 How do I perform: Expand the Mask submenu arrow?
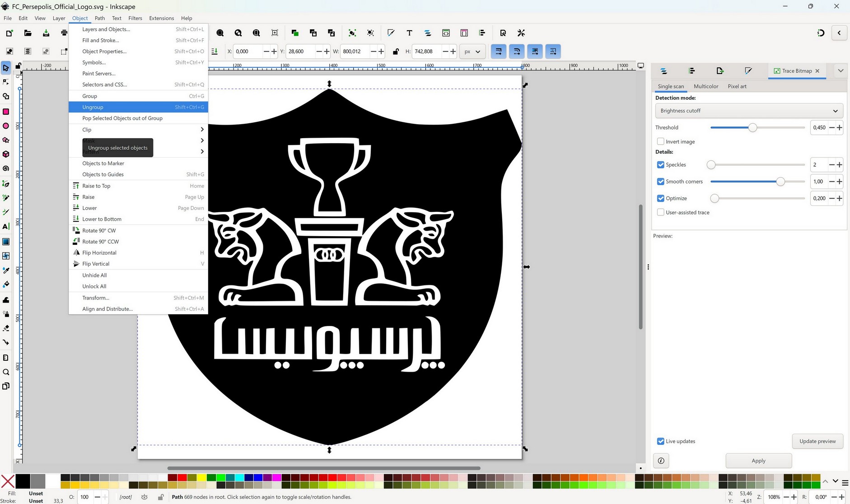[202, 140]
